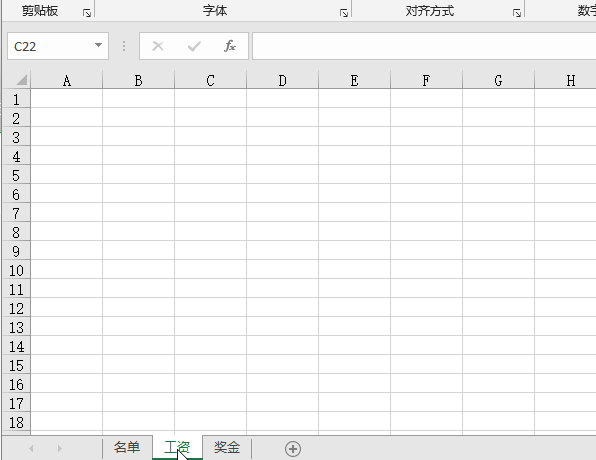
Task: Go to previous sheet with left arrow
Action: [31, 449]
